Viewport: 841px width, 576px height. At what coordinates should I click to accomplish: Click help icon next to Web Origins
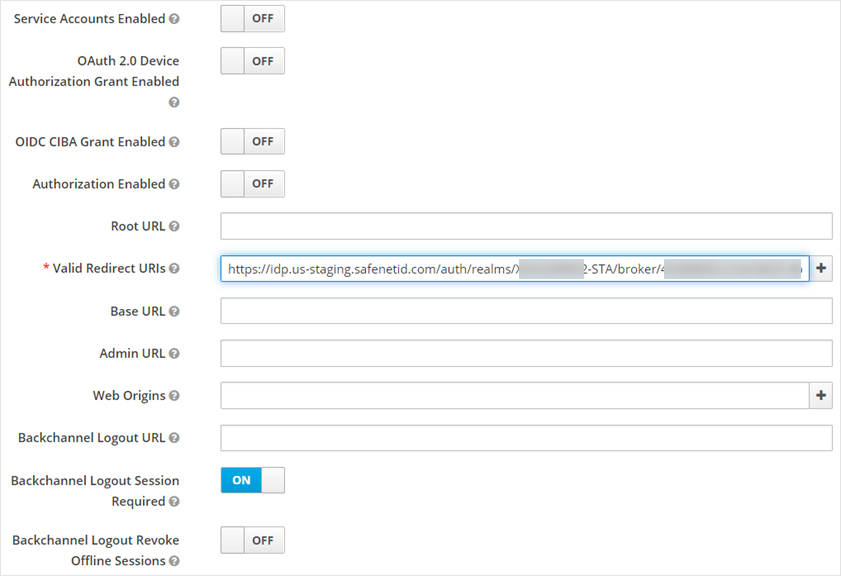pyautogui.click(x=174, y=396)
